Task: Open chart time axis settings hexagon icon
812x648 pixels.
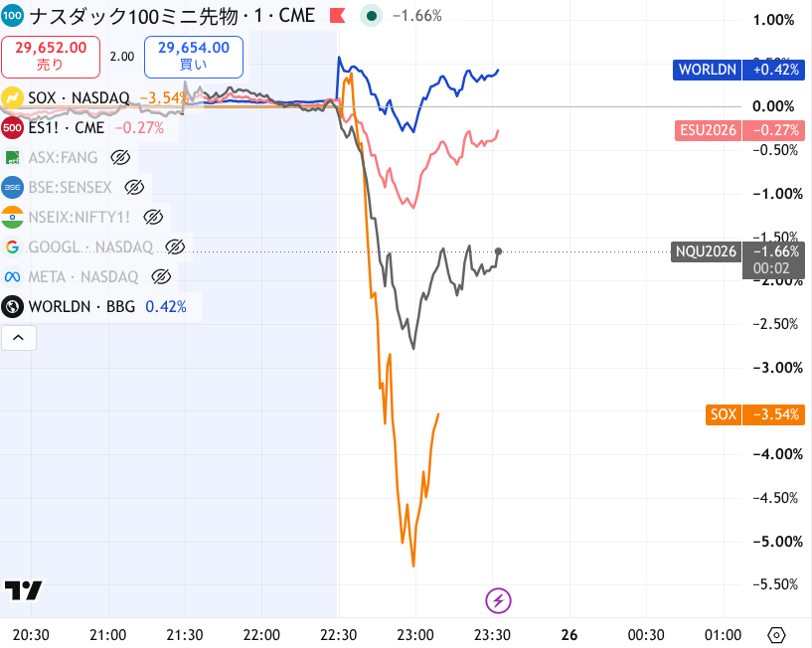Action: 776,634
